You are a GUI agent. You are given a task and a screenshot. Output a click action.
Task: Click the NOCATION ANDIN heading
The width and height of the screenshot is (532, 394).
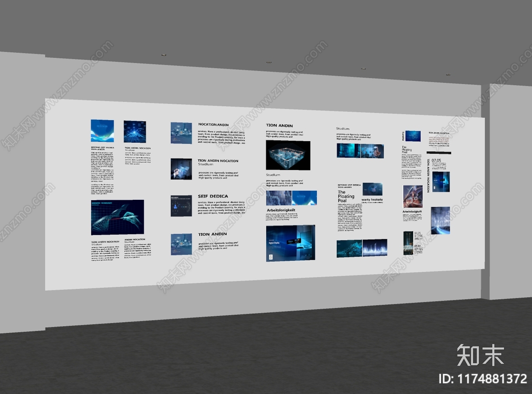tap(213, 125)
